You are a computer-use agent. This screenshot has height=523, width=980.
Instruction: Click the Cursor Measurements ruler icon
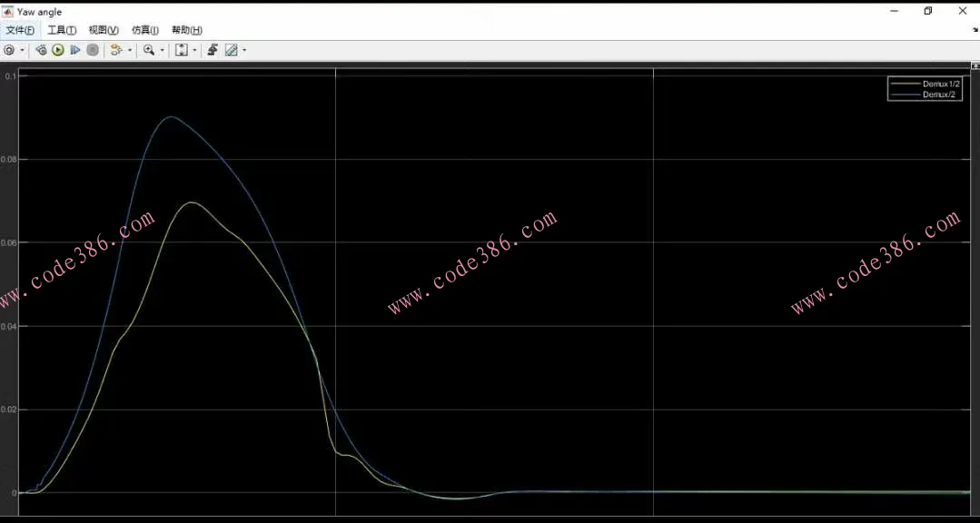click(231, 50)
